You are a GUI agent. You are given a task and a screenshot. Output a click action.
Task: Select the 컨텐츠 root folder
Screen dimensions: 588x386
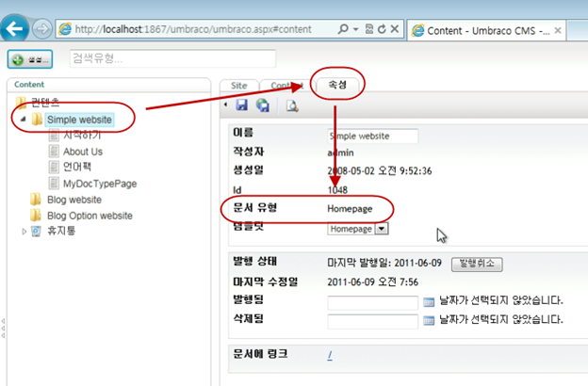44,102
